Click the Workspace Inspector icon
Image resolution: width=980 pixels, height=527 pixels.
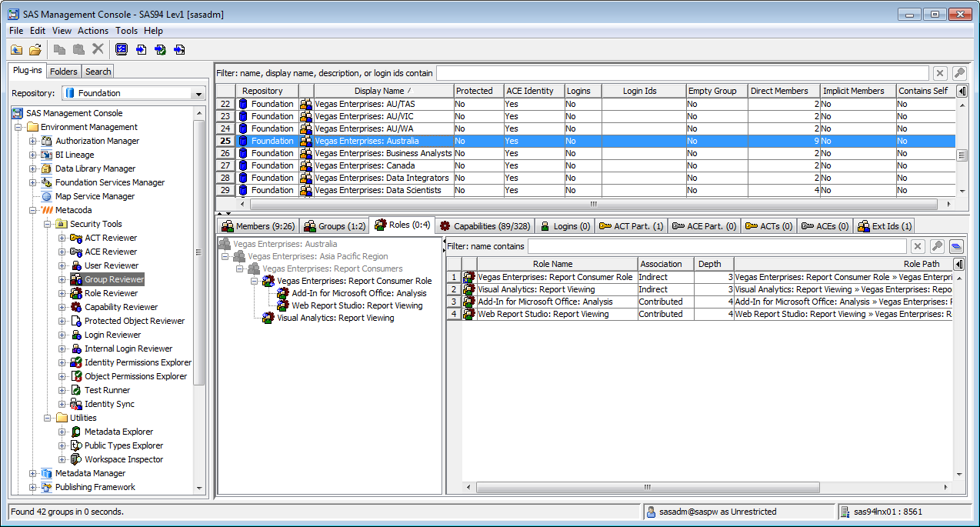click(x=76, y=459)
